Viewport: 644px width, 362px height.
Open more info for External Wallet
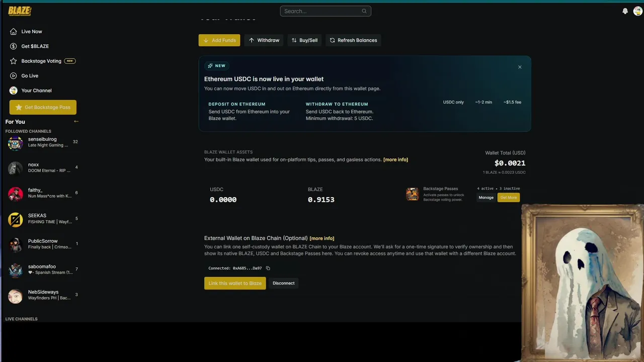[322, 238]
